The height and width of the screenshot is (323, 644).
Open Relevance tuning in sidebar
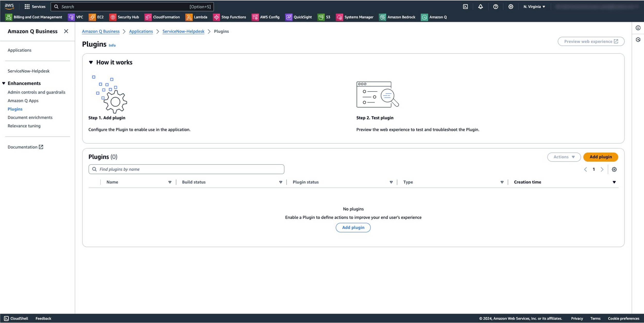24,126
